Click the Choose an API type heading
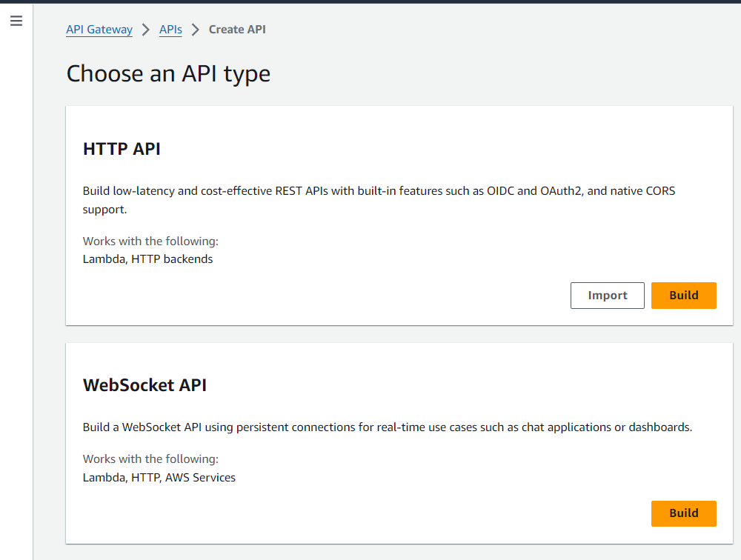 click(168, 74)
